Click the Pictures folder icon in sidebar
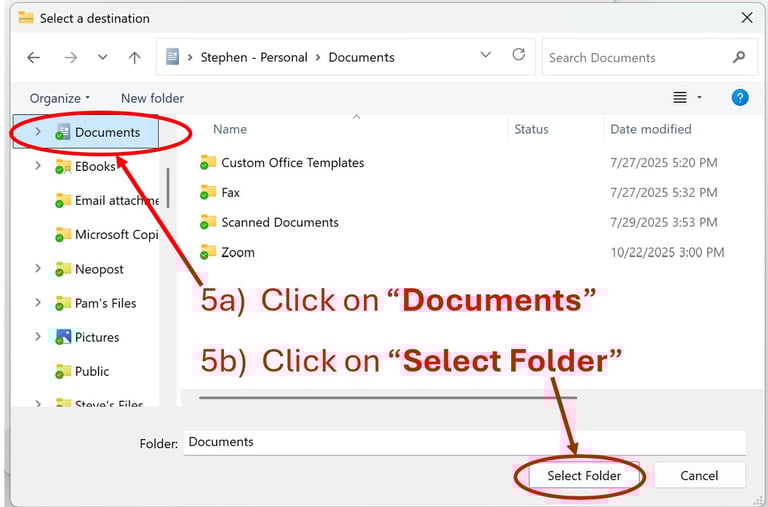The image size is (768, 507). coord(63,337)
